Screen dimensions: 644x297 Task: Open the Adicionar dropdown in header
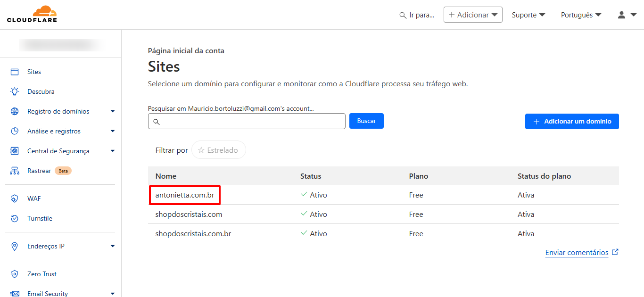(473, 15)
